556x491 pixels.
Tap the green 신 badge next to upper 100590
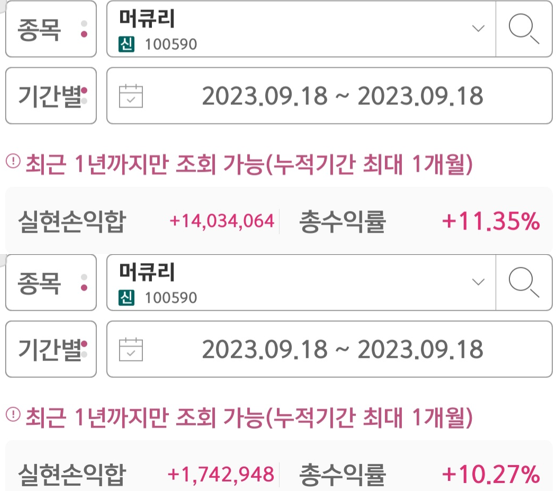coord(126,44)
